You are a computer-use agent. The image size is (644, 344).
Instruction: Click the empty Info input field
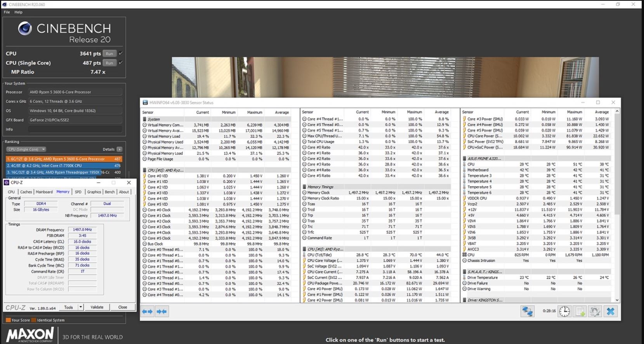75,129
